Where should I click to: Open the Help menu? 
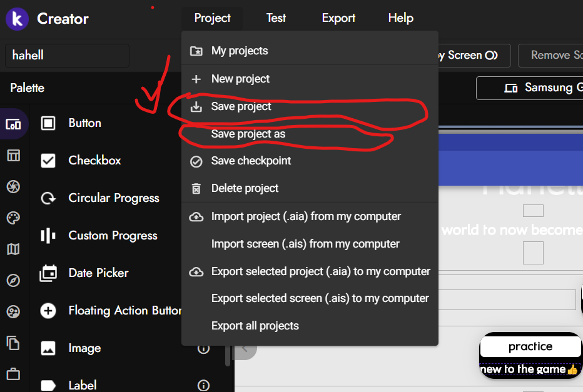coord(400,18)
